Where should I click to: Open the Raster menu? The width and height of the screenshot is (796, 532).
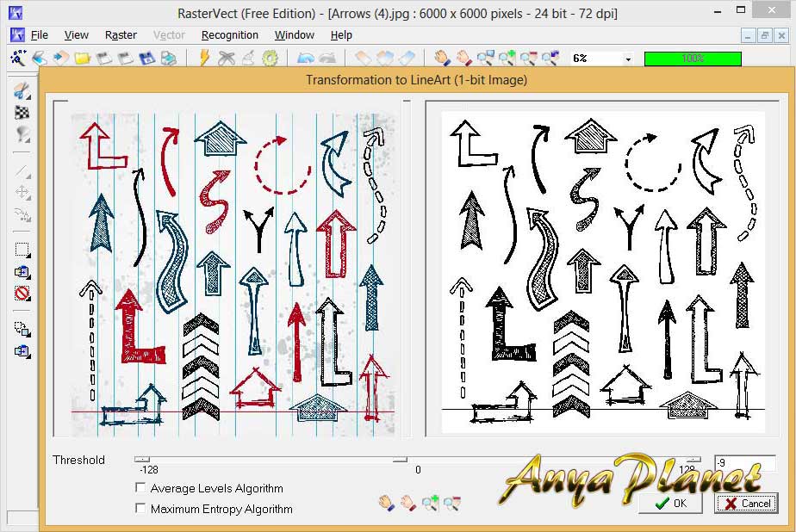click(x=121, y=35)
